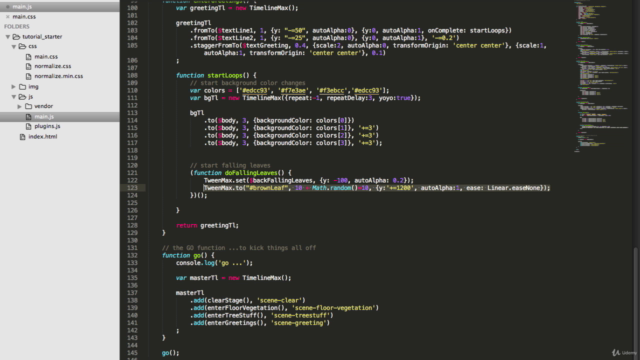Select the vendor folder label
Screen dimensions: 640x360
44,107
